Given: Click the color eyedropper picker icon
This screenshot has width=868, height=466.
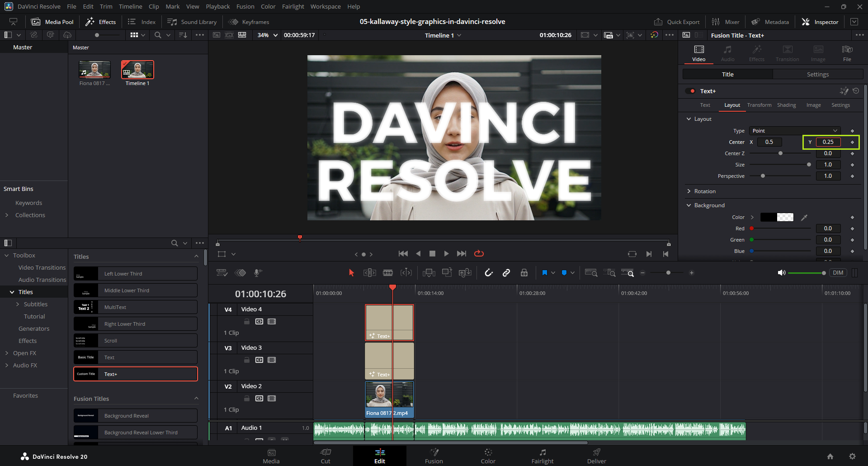Looking at the screenshot, I should [x=804, y=218].
